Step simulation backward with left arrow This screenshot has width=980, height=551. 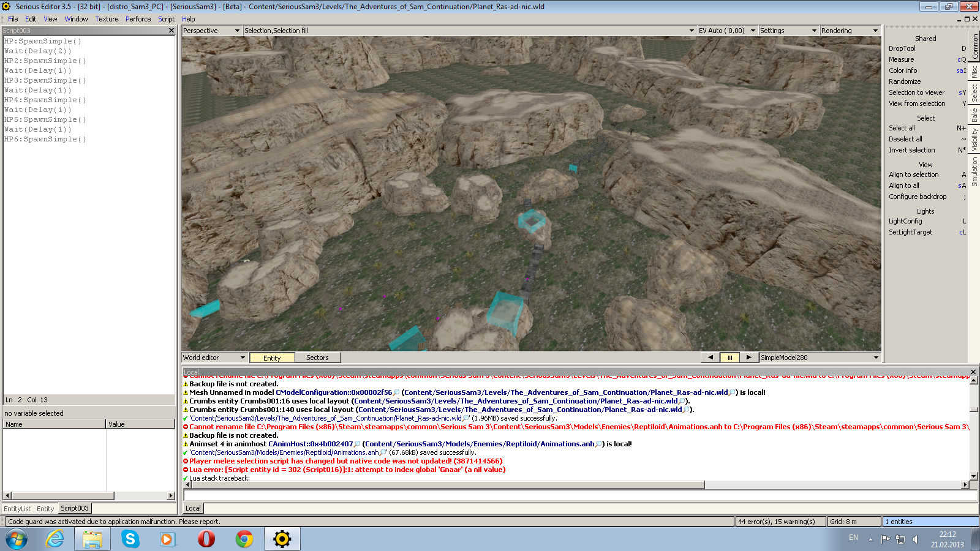[x=710, y=358]
